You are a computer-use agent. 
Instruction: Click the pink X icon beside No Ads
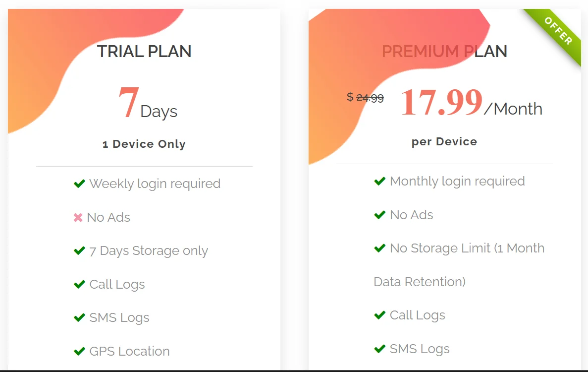point(78,218)
